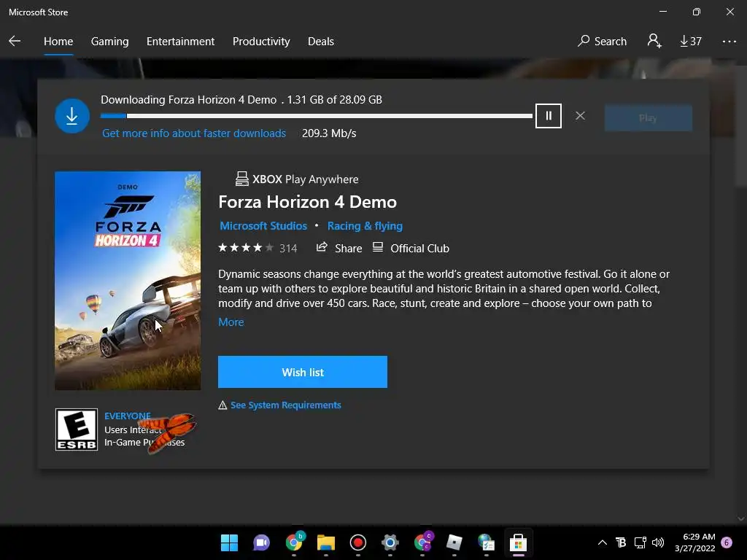Open the volume speaker tray icon

[x=658, y=542]
